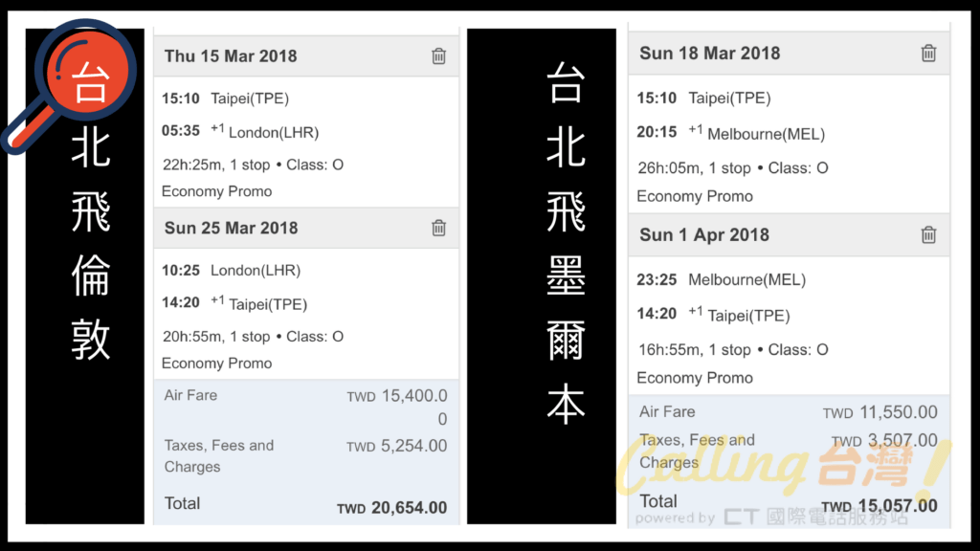Viewport: 980px width, 551px height.
Task: Select the 20:15 Melbourne(MEL) arrival row
Action: click(730, 133)
